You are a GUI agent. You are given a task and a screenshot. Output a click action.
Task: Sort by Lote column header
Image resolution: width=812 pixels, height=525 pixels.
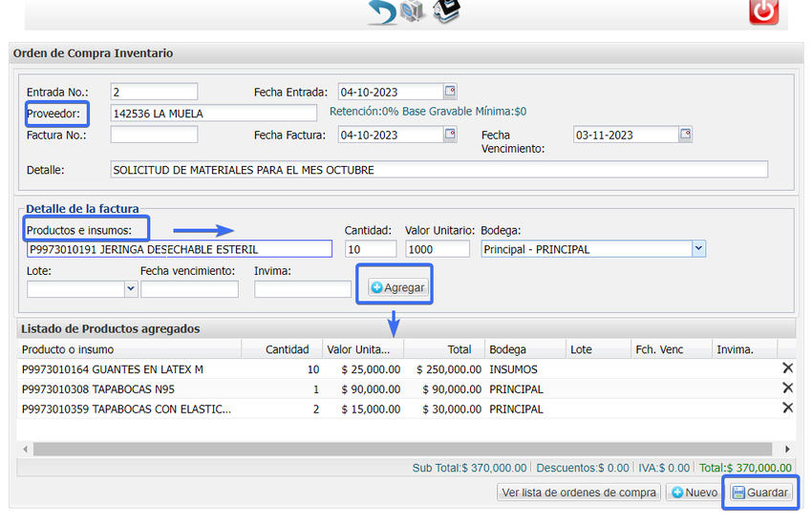pyautogui.click(x=599, y=349)
